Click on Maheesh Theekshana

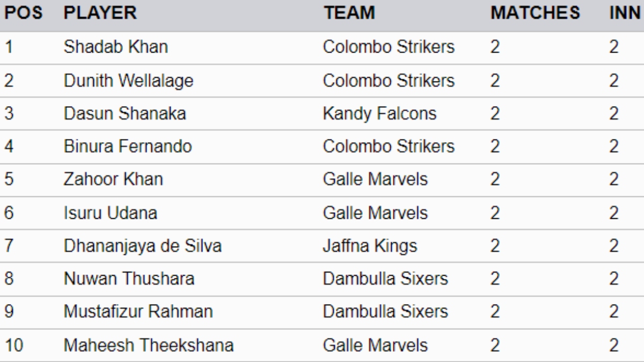click(x=148, y=345)
